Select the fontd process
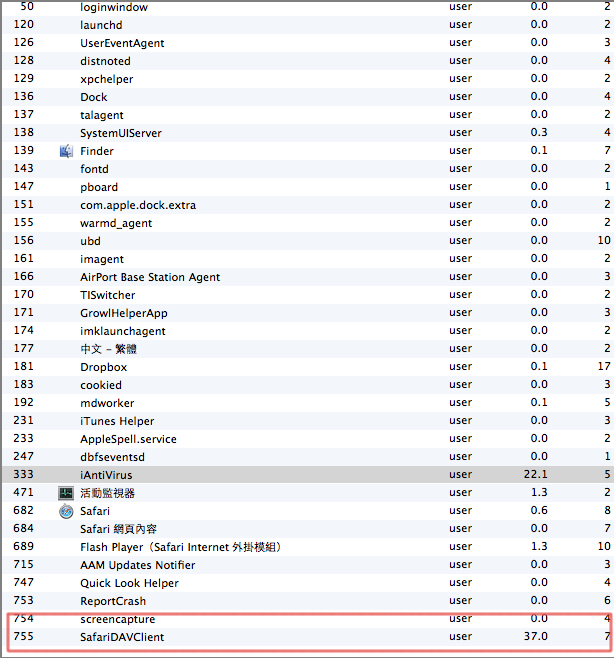This screenshot has height=658, width=614. (x=94, y=169)
